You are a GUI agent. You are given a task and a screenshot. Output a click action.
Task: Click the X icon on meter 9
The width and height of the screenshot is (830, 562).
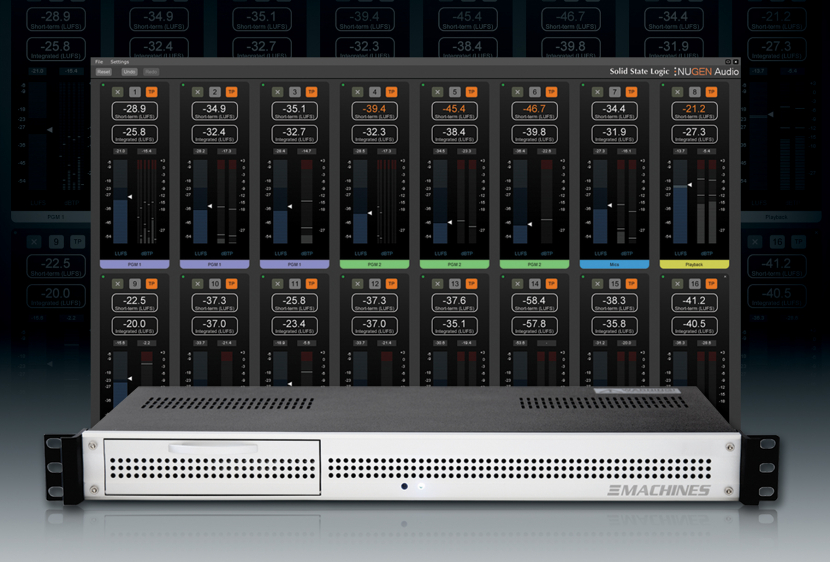(118, 284)
